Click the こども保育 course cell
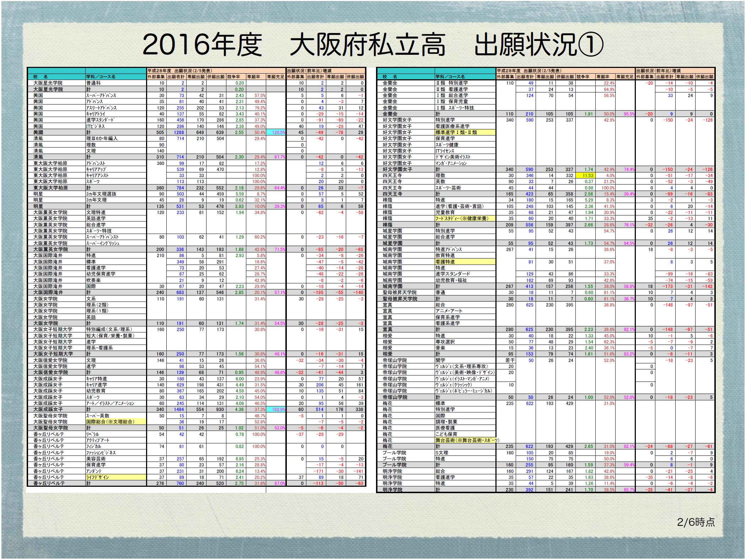 465,434
